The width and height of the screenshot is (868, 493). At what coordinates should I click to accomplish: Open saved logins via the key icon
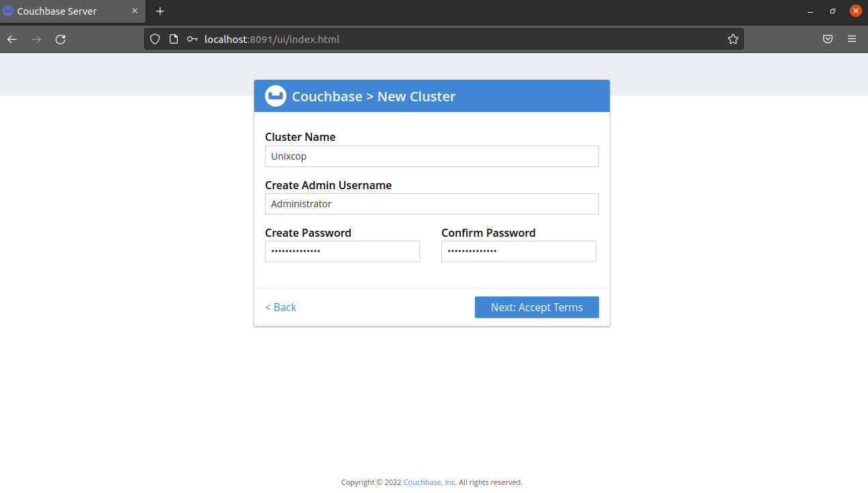[193, 40]
